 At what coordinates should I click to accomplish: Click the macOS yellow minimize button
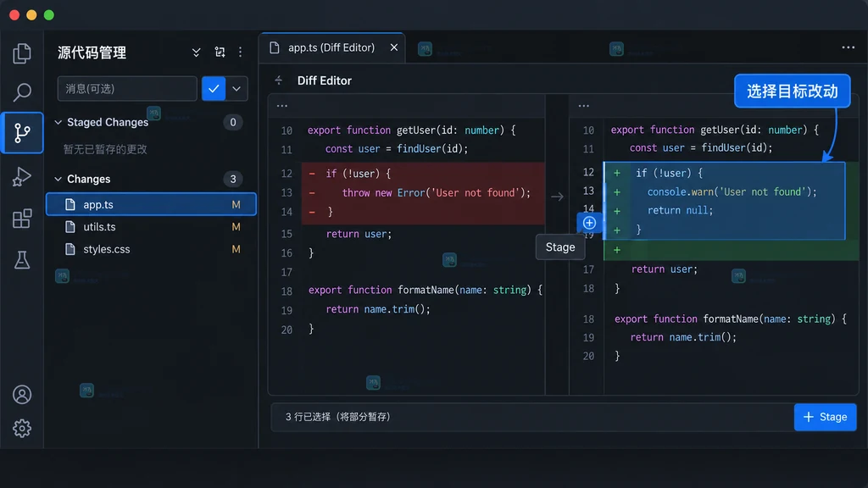tap(31, 15)
